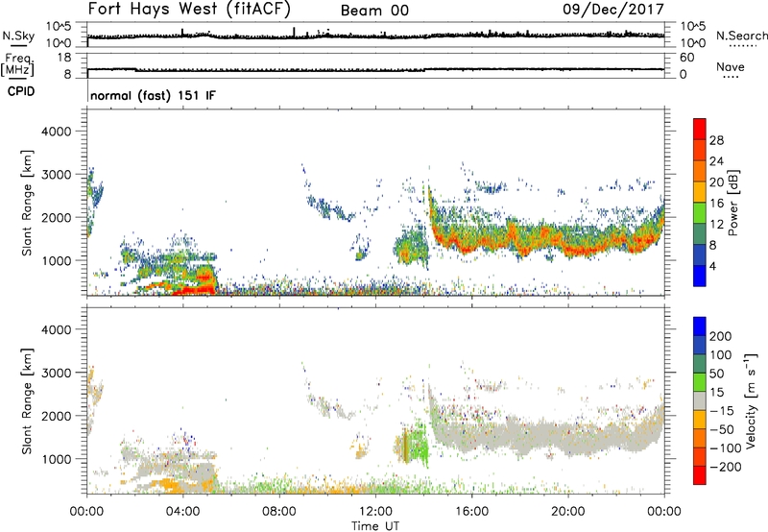This screenshot has height=532, width=768.
Task: Click the "Velocity [m s⁻¹]" axis label
Action: 751,400
